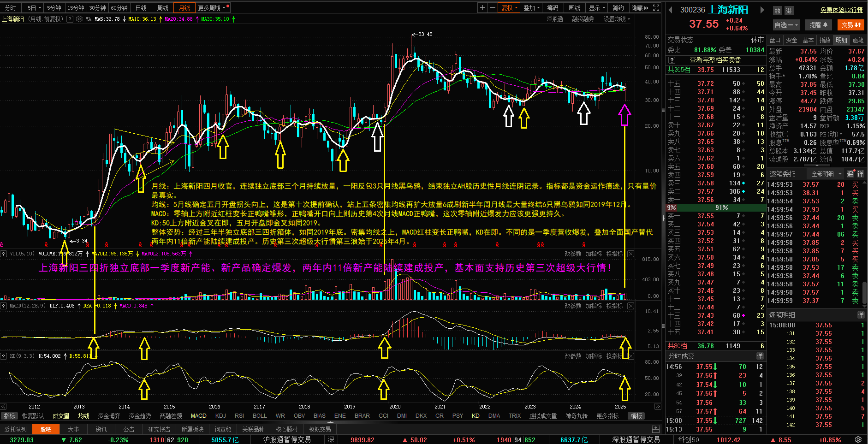Open the MA indicator settings gear icon
Image resolution: width=868 pixels, height=444 pixels.
79,19
